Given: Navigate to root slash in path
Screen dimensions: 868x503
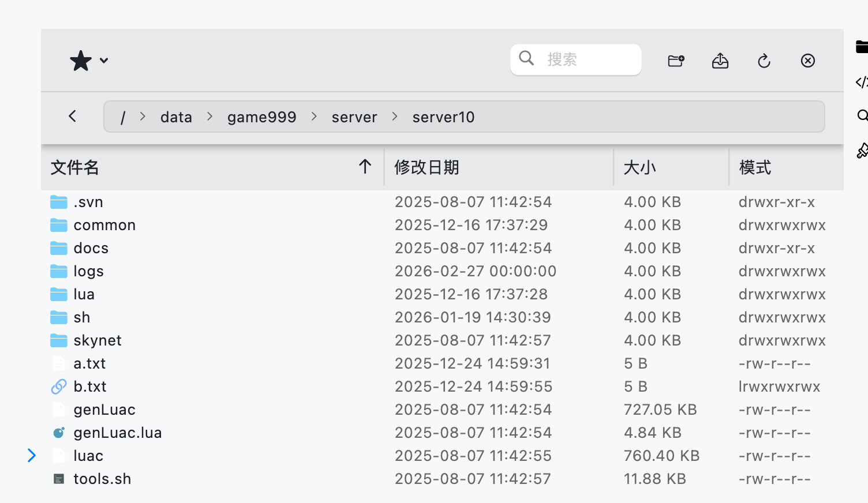Looking at the screenshot, I should coord(122,117).
